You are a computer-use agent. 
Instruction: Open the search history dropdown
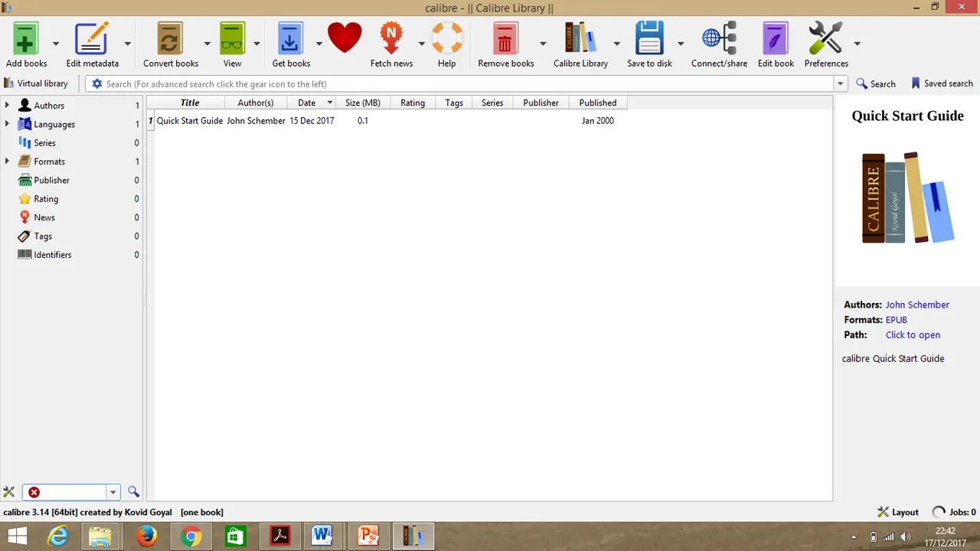point(841,83)
